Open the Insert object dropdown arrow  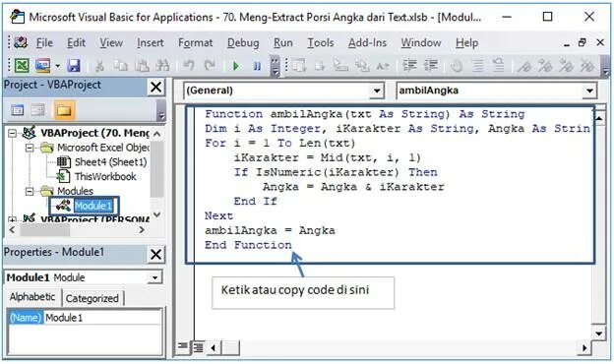tap(57, 66)
